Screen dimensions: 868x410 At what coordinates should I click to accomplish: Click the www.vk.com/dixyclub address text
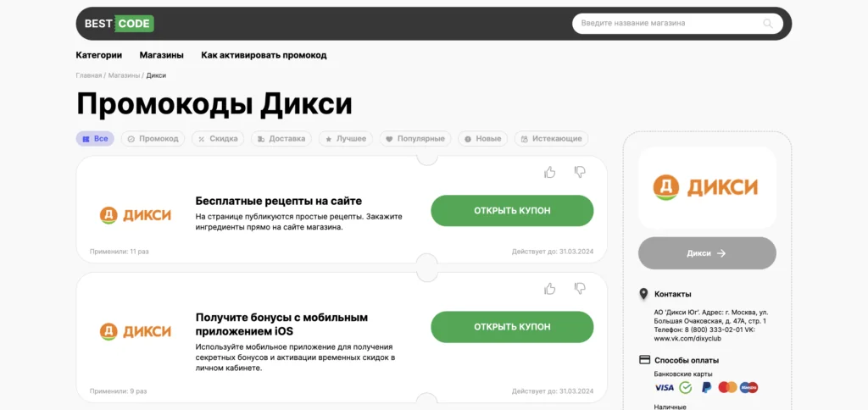[x=687, y=339]
